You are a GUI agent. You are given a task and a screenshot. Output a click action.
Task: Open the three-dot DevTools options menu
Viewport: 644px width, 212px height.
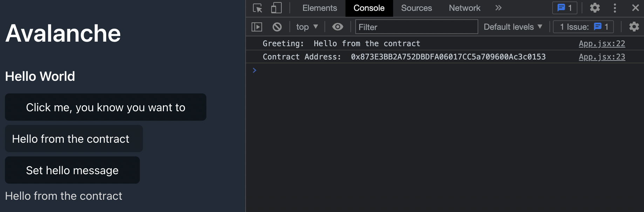point(615,8)
